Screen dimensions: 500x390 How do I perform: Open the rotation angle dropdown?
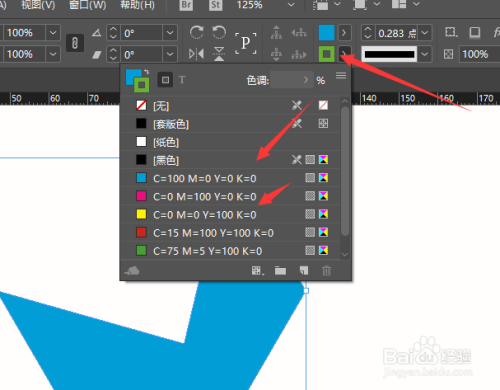coord(170,33)
